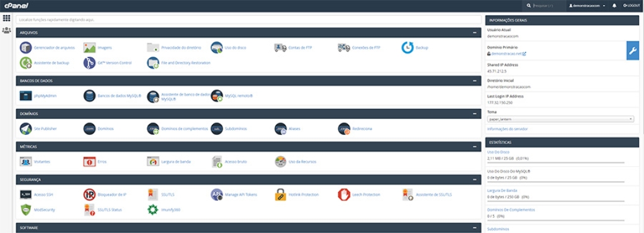Collapse the SEGURANÇA section
Viewport: 644px width, 233px height.
pos(475,179)
